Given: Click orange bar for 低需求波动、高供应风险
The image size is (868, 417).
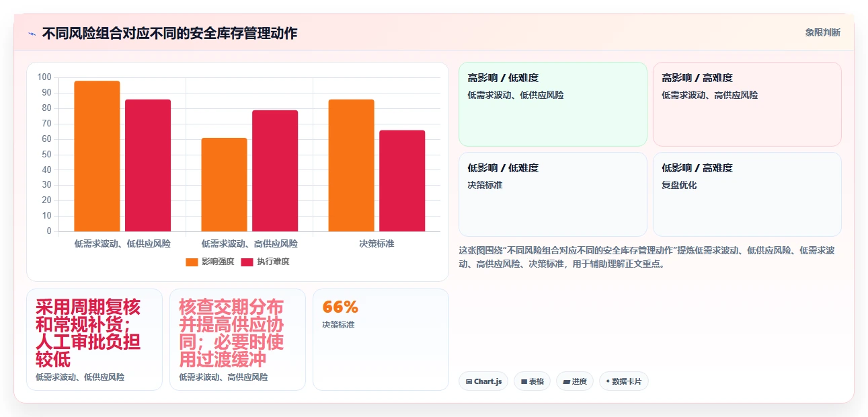Looking at the screenshot, I should click(224, 185).
